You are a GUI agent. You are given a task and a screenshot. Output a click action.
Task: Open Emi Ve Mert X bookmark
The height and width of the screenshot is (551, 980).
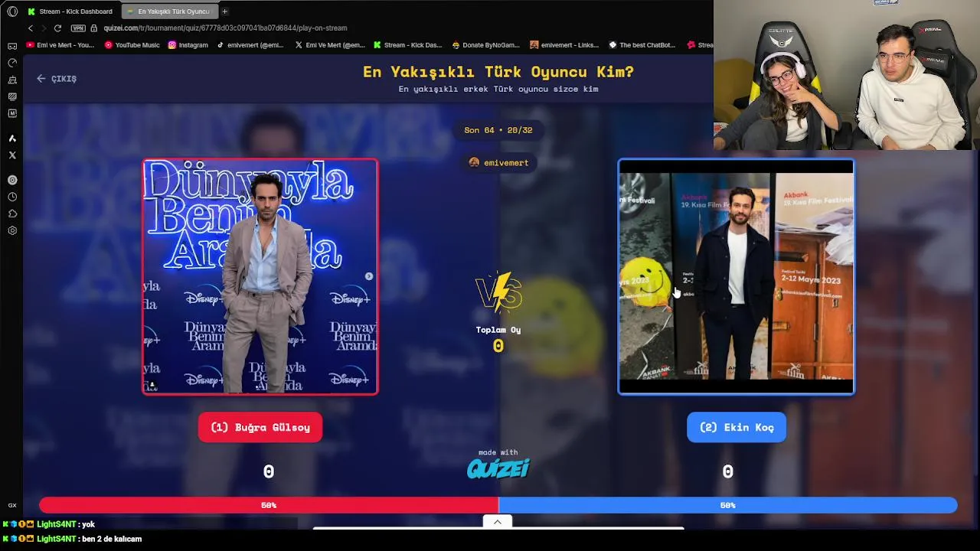330,45
